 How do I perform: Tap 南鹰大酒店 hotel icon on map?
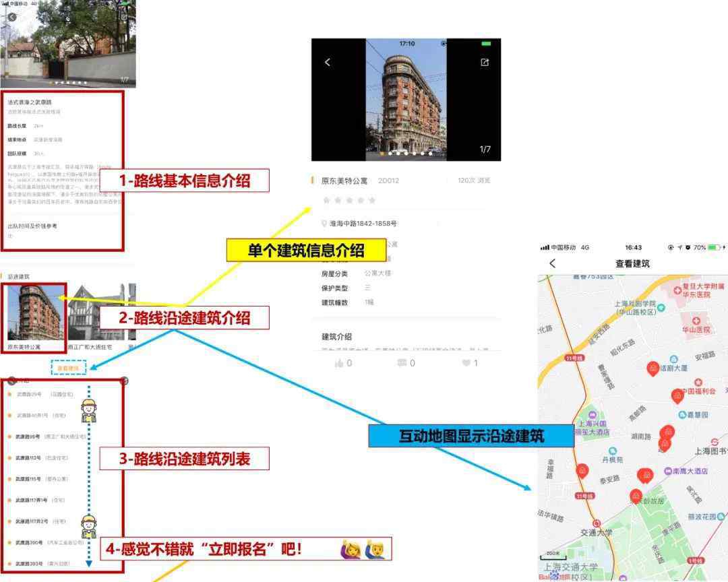[x=667, y=471]
